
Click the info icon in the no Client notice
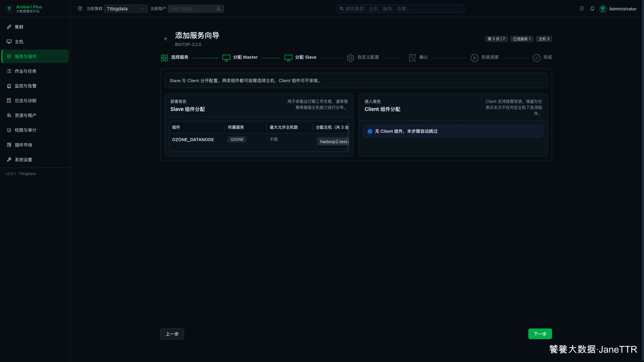(370, 131)
